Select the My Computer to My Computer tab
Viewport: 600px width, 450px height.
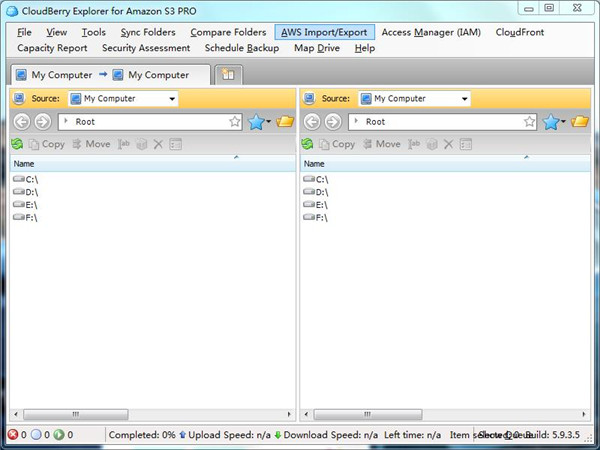[111, 75]
